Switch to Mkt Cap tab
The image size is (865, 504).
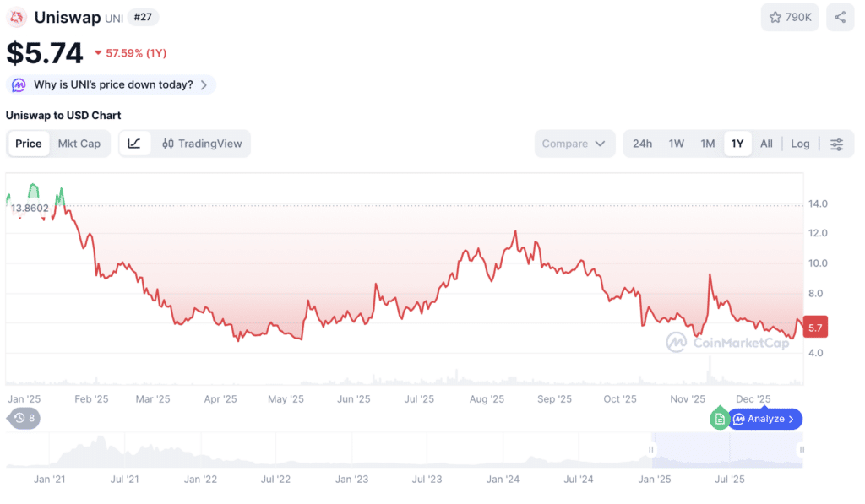79,144
